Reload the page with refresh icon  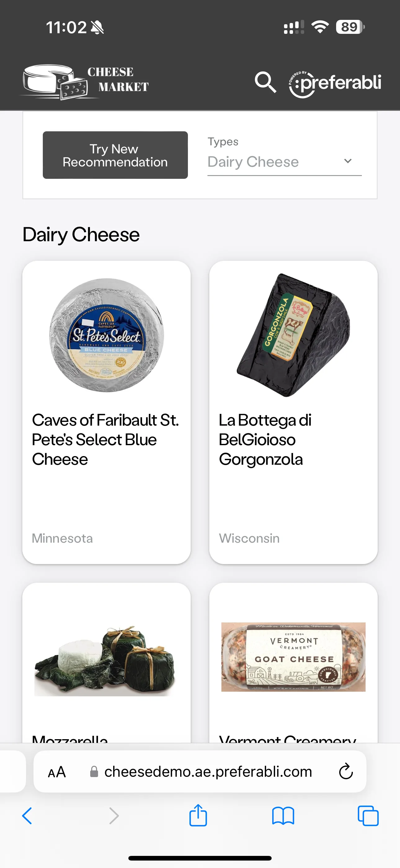point(346,771)
